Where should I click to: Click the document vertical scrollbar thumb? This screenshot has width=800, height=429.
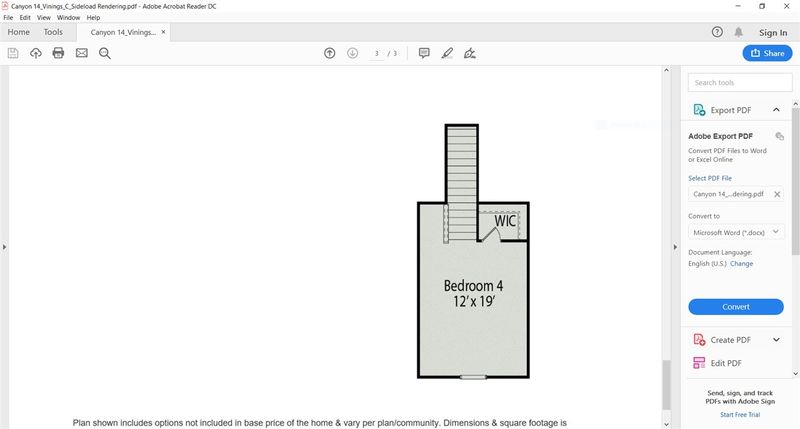click(x=666, y=385)
